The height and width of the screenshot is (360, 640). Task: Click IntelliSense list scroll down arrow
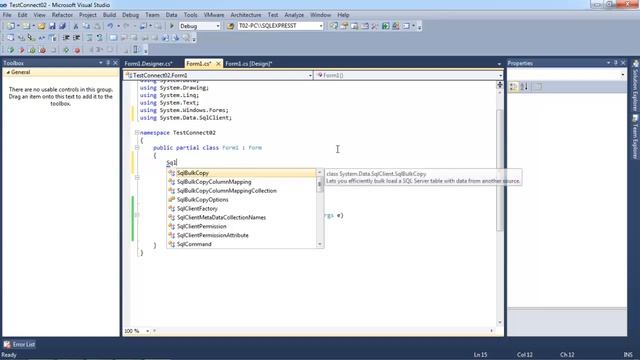pos(320,244)
